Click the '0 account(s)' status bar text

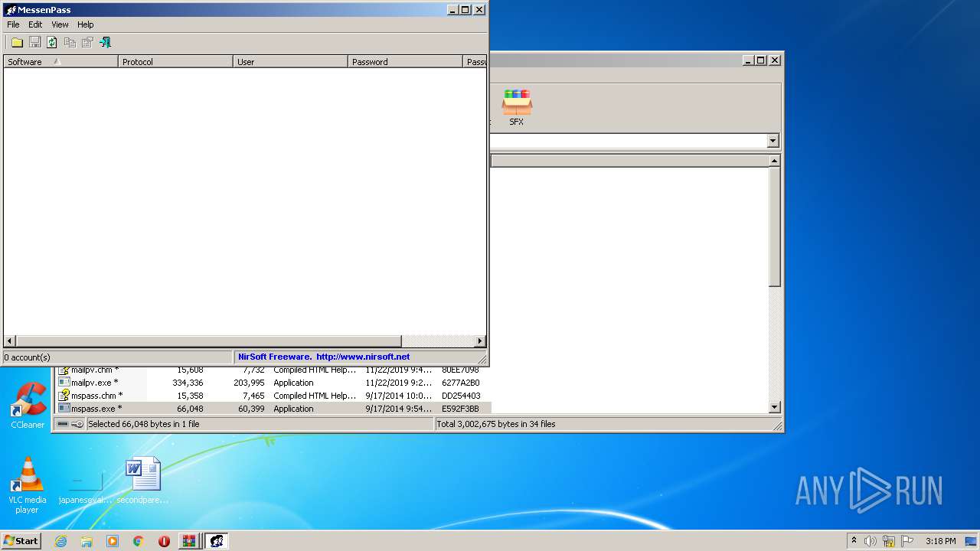(x=27, y=357)
